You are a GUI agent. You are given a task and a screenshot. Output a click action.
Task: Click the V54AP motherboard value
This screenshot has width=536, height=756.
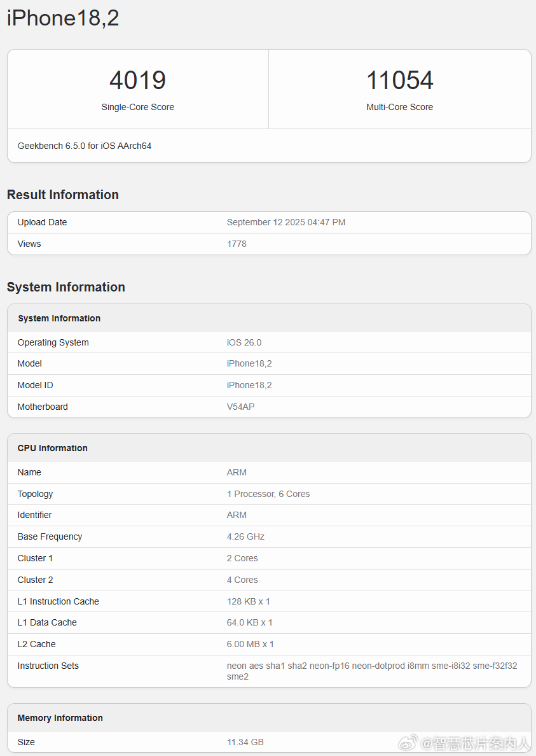click(241, 407)
